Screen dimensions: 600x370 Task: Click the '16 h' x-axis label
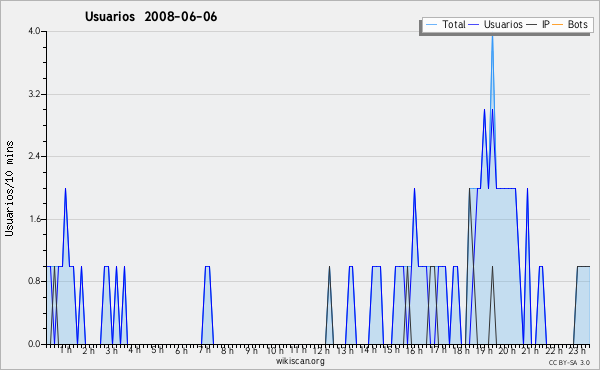[414, 351]
